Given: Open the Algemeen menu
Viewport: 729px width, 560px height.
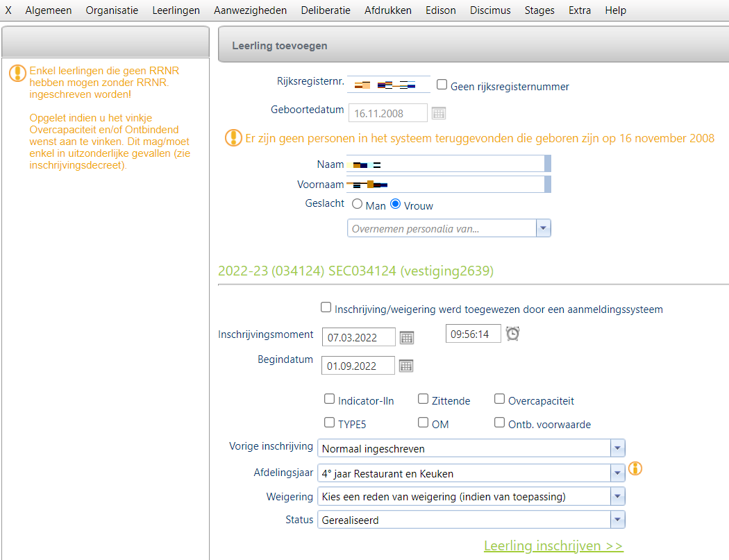Looking at the screenshot, I should coord(49,10).
